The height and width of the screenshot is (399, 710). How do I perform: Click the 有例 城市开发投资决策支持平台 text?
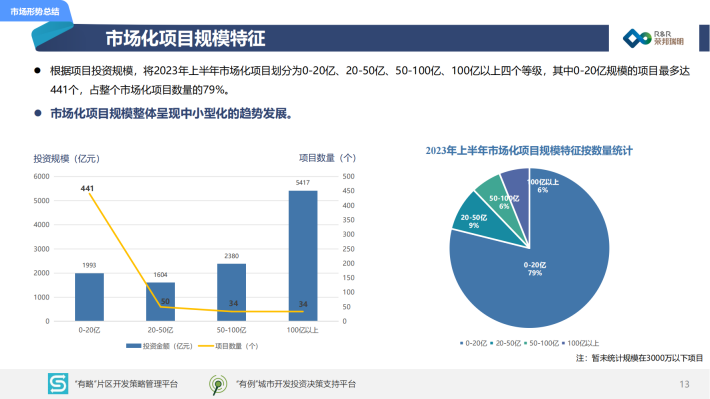296,384
